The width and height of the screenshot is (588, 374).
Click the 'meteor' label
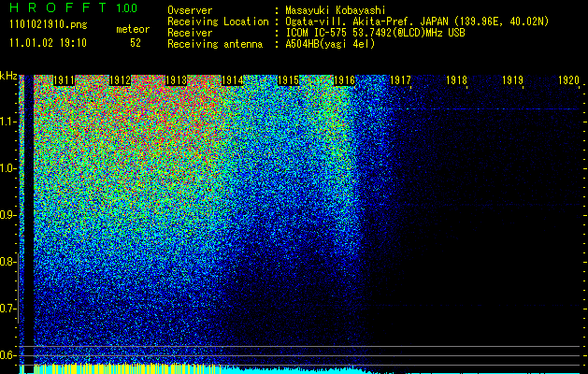pos(133,29)
